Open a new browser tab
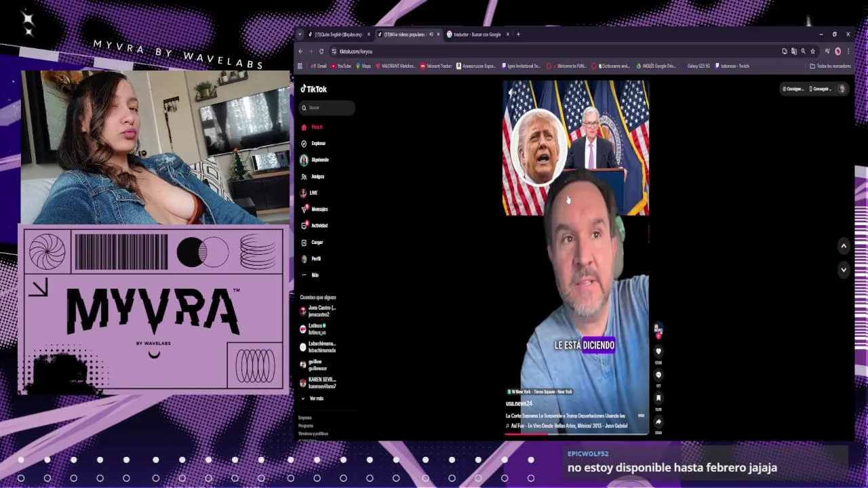 518,34
